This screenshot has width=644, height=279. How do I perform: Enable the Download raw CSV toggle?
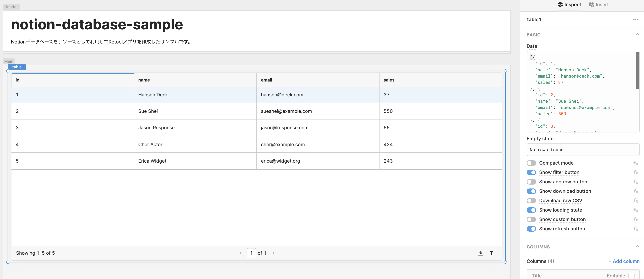point(531,201)
